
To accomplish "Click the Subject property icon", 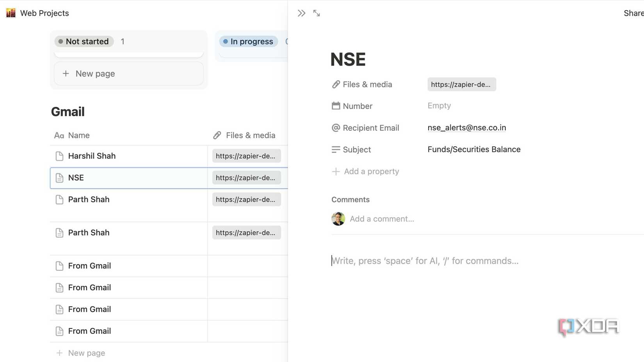I will pyautogui.click(x=336, y=149).
